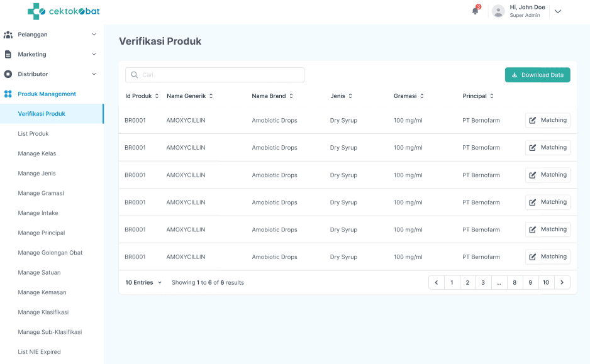Screen dimensions: 590x364
Task: Click the Marketing document icon
Action: (x=8, y=55)
